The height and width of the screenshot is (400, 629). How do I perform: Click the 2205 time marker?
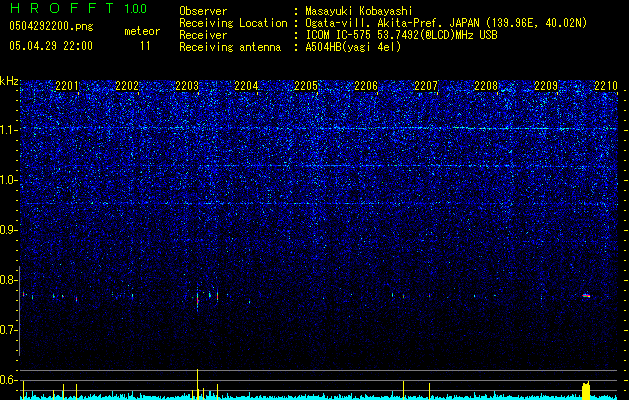tap(306, 86)
